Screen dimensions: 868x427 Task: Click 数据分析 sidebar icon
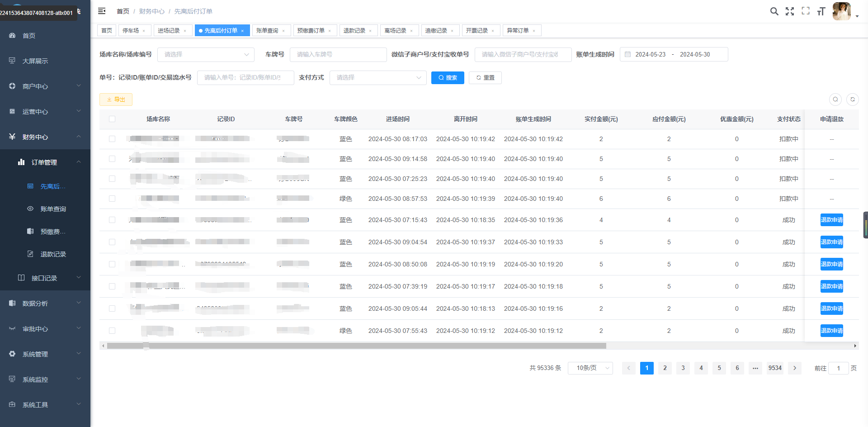click(12, 303)
